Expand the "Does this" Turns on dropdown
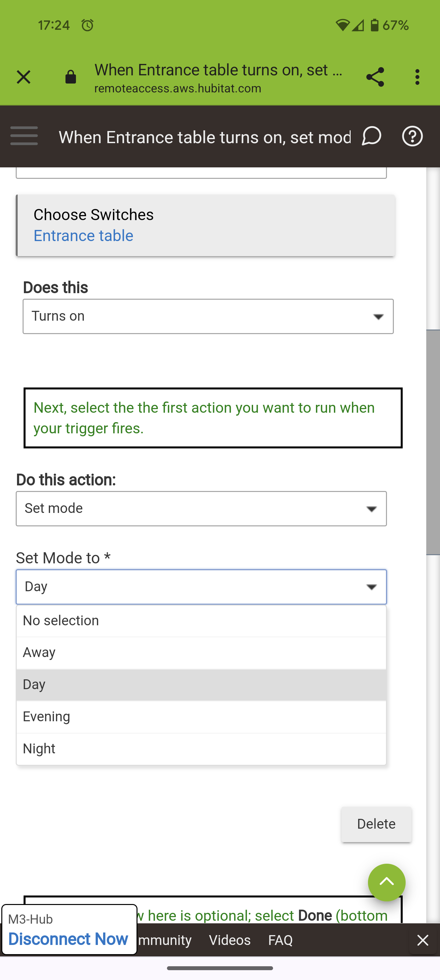Viewport: 440px width, 980px height. click(208, 316)
